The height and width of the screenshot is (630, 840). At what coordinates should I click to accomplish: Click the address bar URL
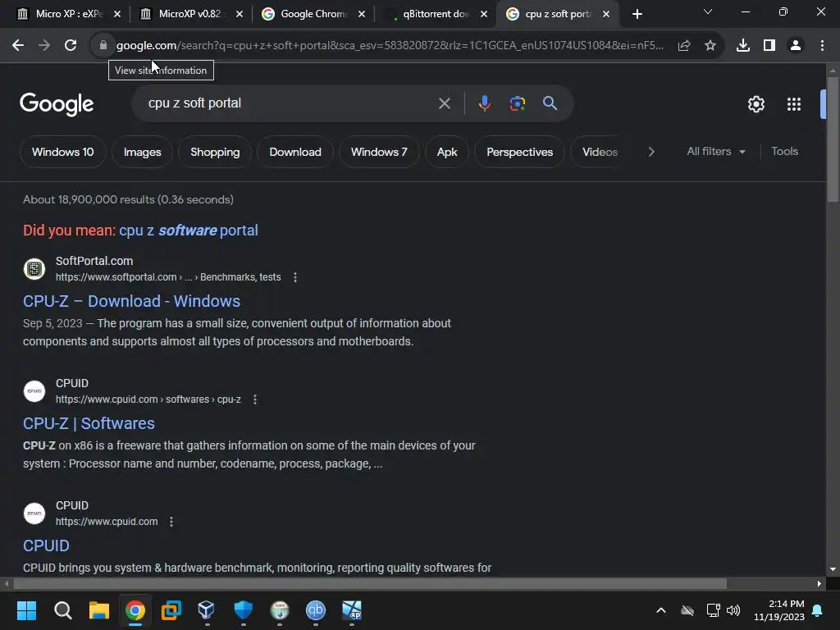tap(390, 46)
